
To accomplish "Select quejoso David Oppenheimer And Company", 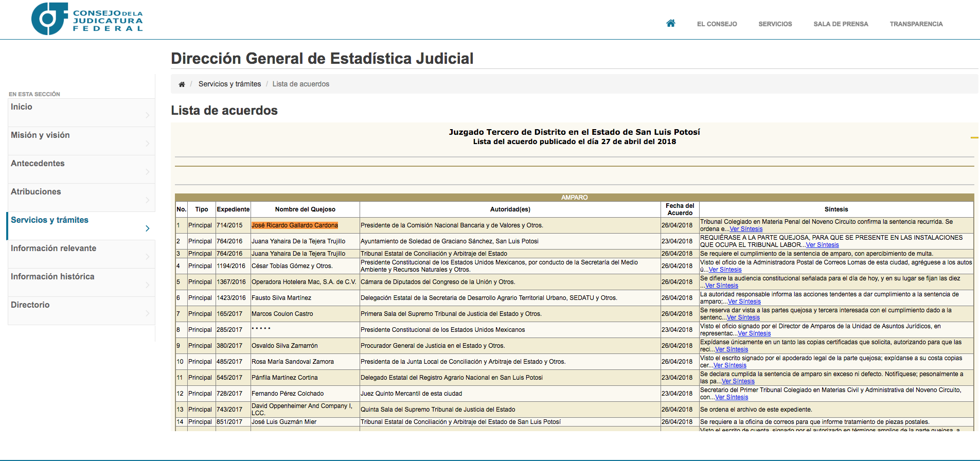I will click(x=302, y=410).
